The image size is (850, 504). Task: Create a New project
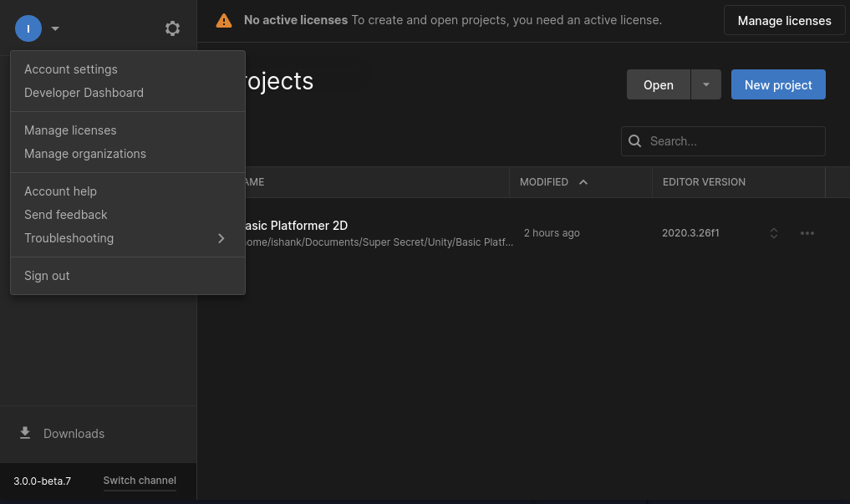pos(778,84)
